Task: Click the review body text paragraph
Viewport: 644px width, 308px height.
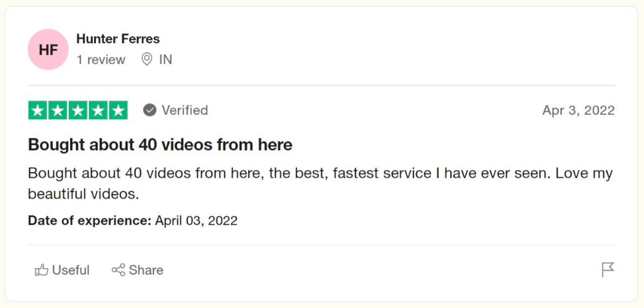Action: coord(320,183)
